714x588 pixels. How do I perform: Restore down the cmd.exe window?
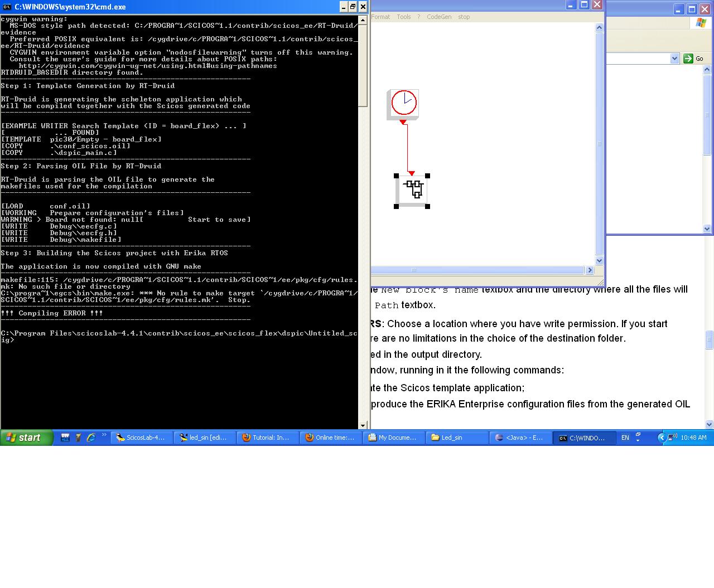coord(353,7)
